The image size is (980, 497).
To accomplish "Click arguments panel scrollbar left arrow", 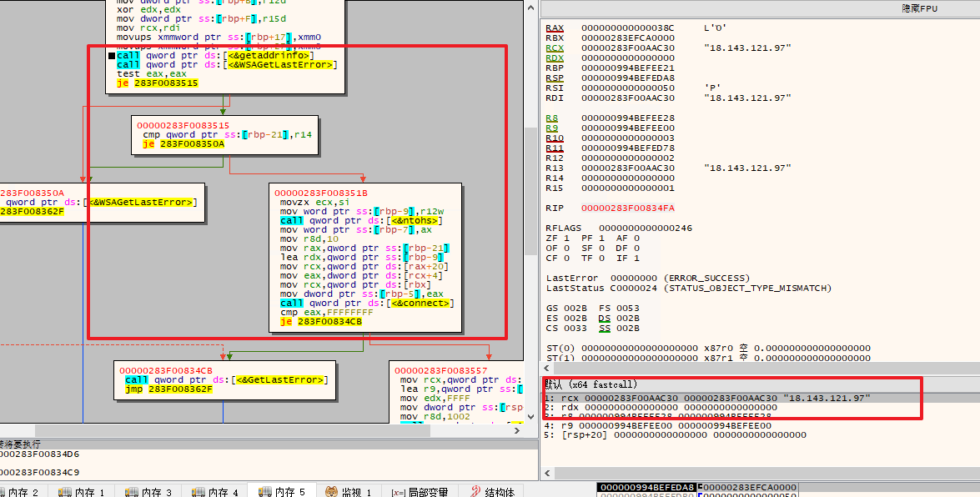I will [x=545, y=474].
